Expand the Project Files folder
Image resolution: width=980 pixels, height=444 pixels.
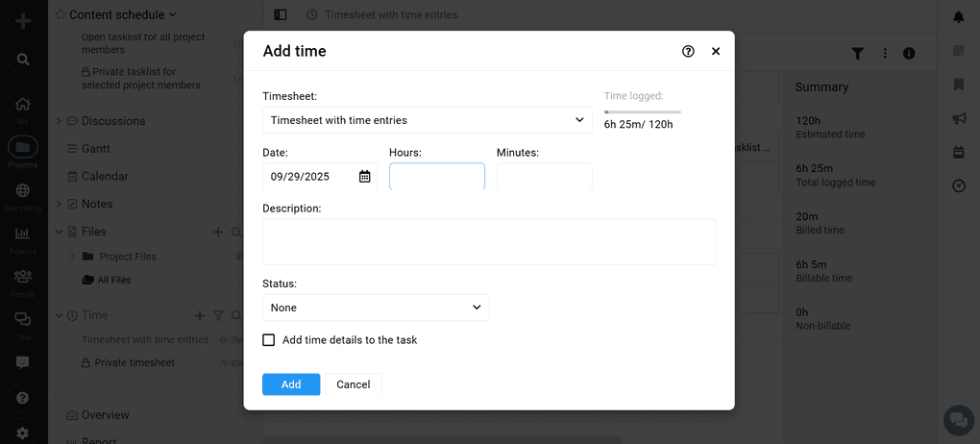[x=72, y=257]
